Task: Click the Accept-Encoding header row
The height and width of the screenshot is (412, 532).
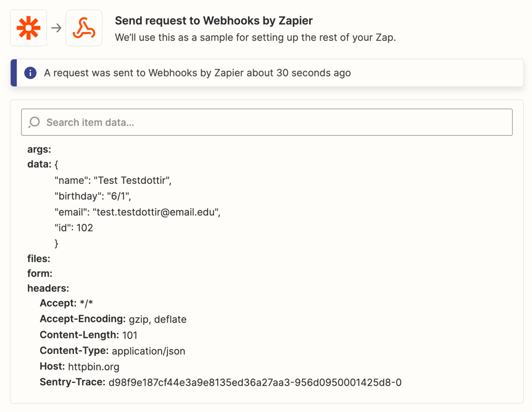Action: [x=113, y=319]
